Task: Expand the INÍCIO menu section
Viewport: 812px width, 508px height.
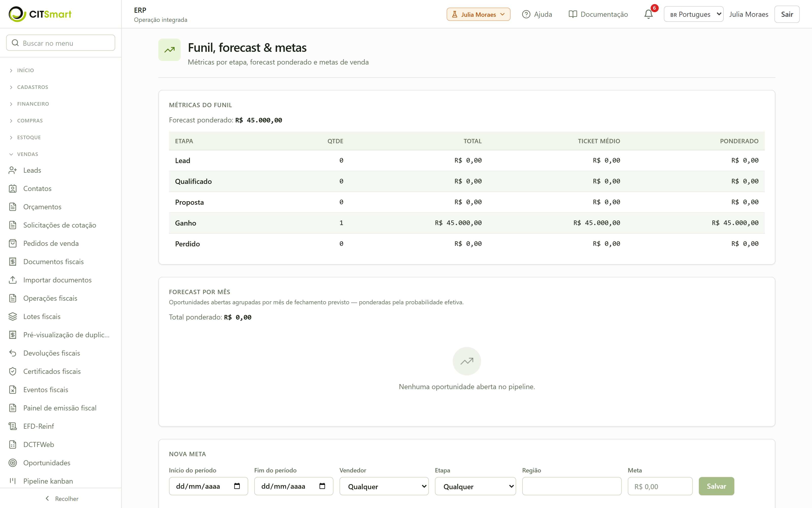Action: pyautogui.click(x=22, y=70)
